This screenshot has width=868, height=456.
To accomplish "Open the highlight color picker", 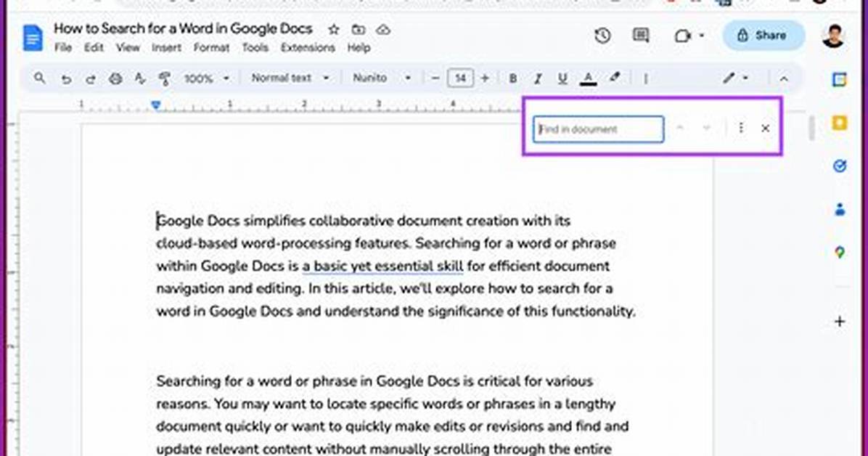I will [x=615, y=78].
